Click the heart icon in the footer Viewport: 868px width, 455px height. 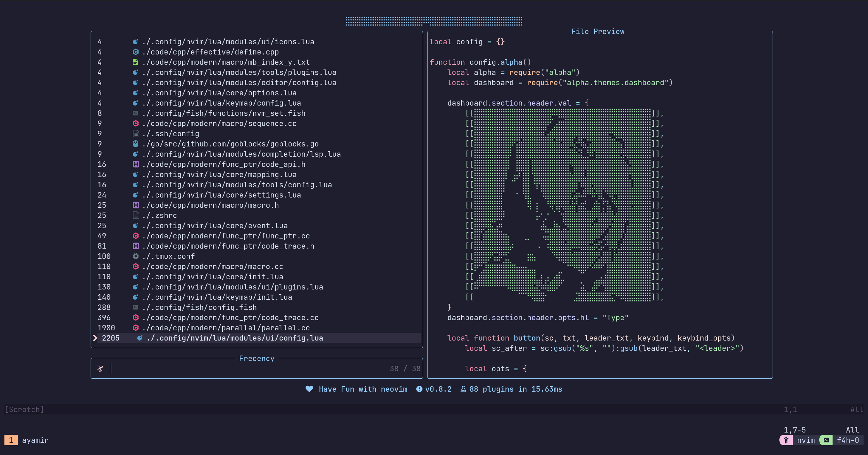[x=309, y=389]
